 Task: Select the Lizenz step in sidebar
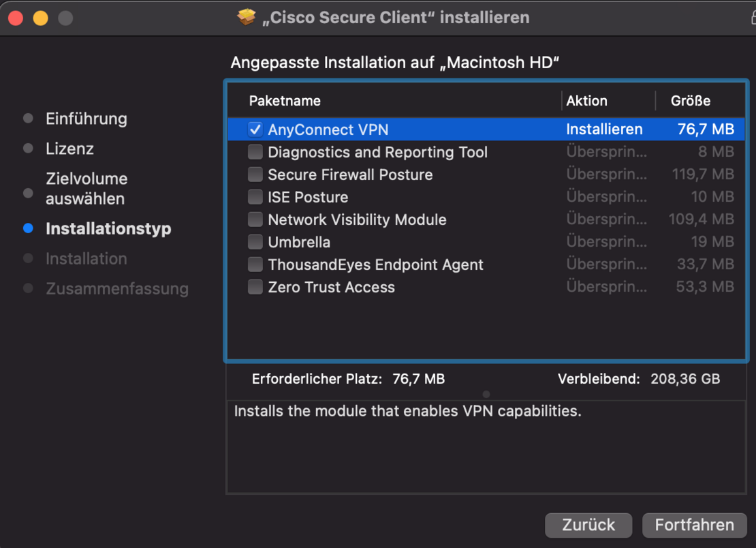tap(69, 149)
